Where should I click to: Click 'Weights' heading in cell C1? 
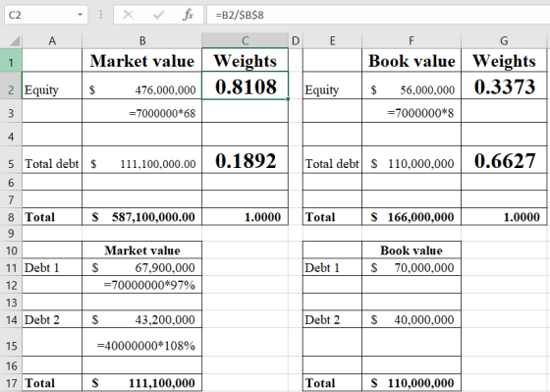[246, 61]
